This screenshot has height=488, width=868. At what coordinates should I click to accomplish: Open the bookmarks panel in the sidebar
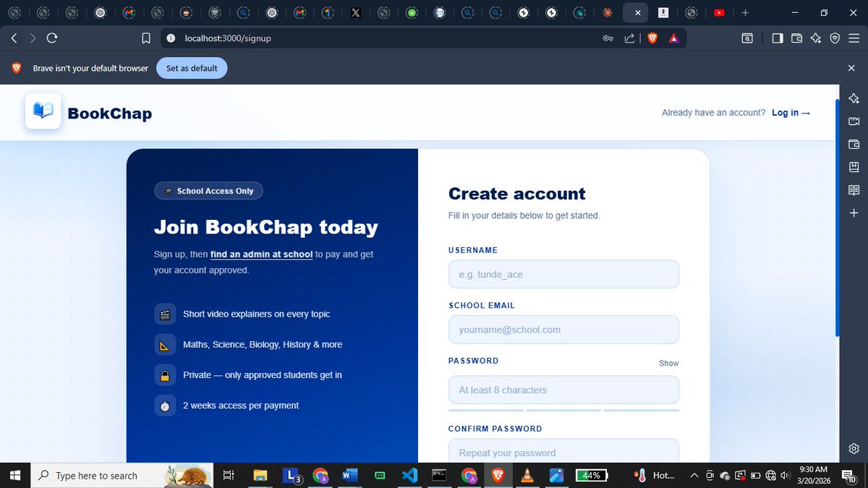(854, 167)
